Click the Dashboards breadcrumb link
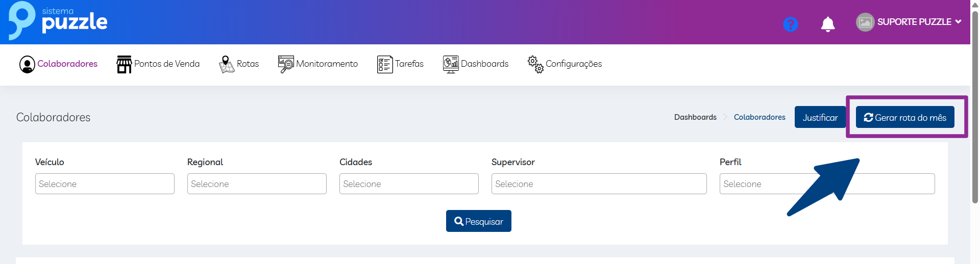 [x=695, y=117]
